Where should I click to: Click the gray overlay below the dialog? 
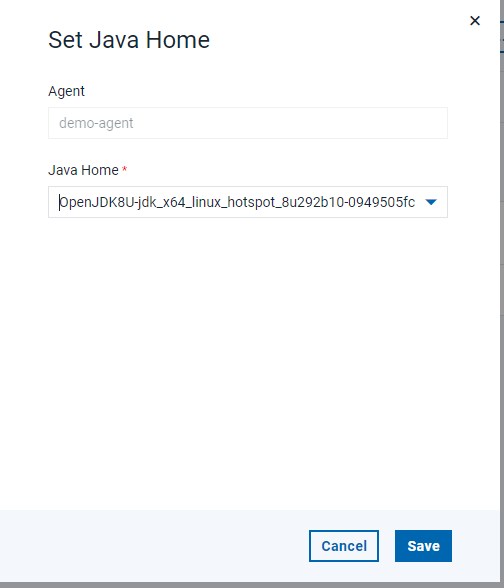251,585
